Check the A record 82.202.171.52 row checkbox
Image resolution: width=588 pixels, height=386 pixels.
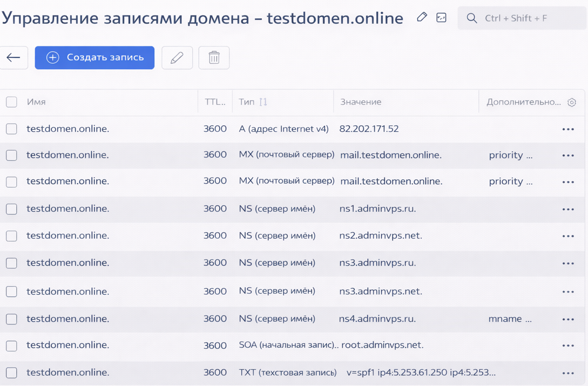[11, 129]
